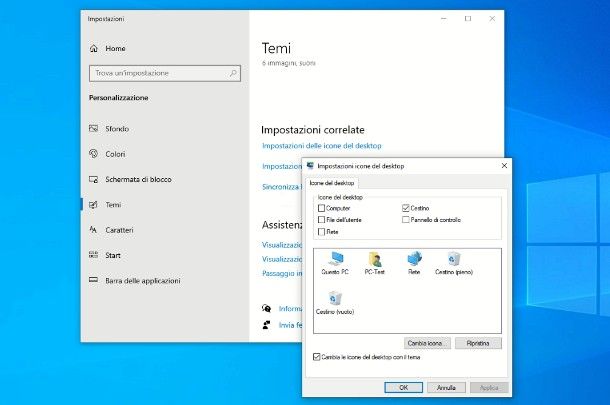Select the Temi sidebar icon
The height and width of the screenshot is (405, 610).
(93, 205)
